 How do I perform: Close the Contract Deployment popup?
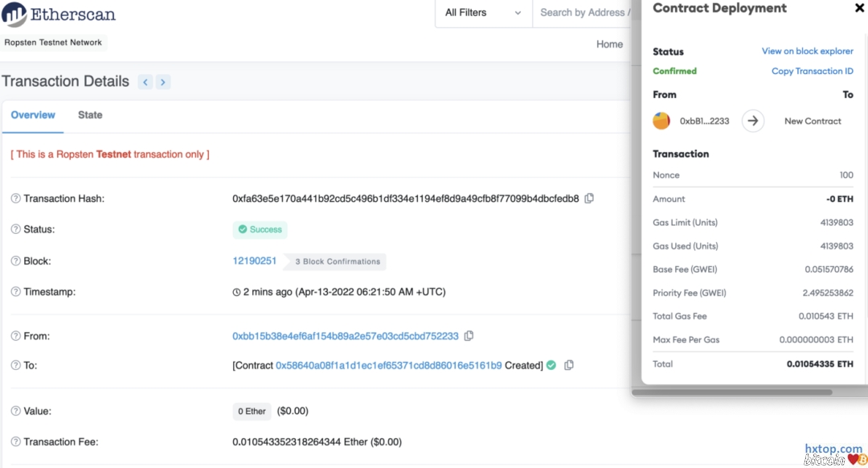click(858, 8)
